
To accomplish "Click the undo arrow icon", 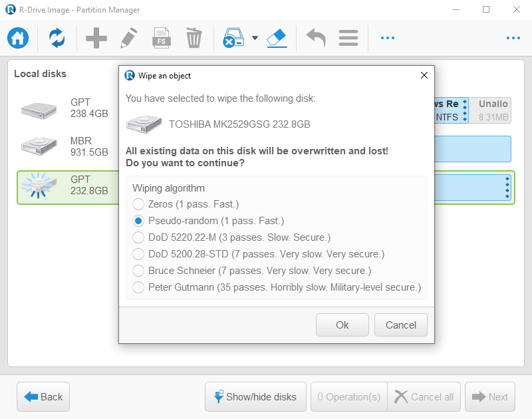I will 315,38.
